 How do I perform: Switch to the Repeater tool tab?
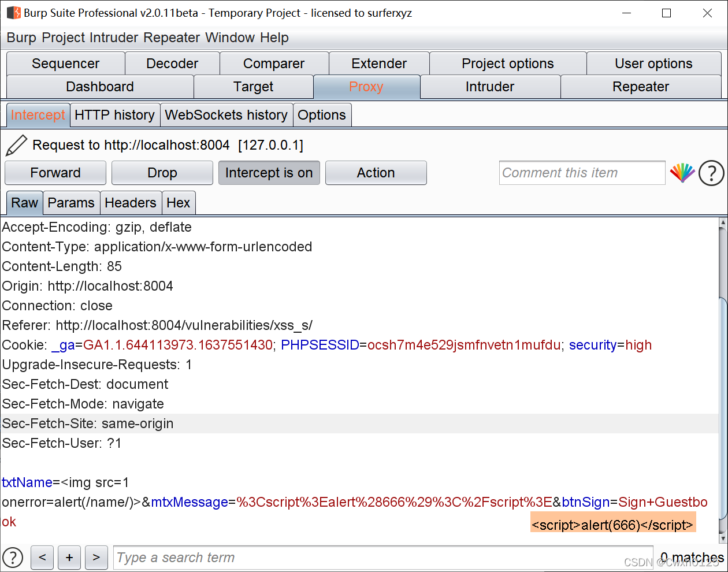[x=641, y=87]
